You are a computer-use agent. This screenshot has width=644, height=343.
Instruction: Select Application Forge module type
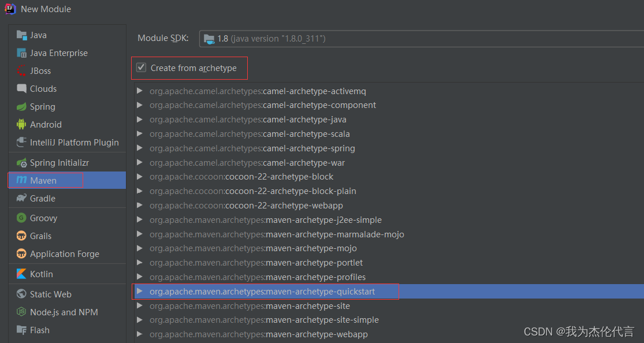(x=68, y=254)
